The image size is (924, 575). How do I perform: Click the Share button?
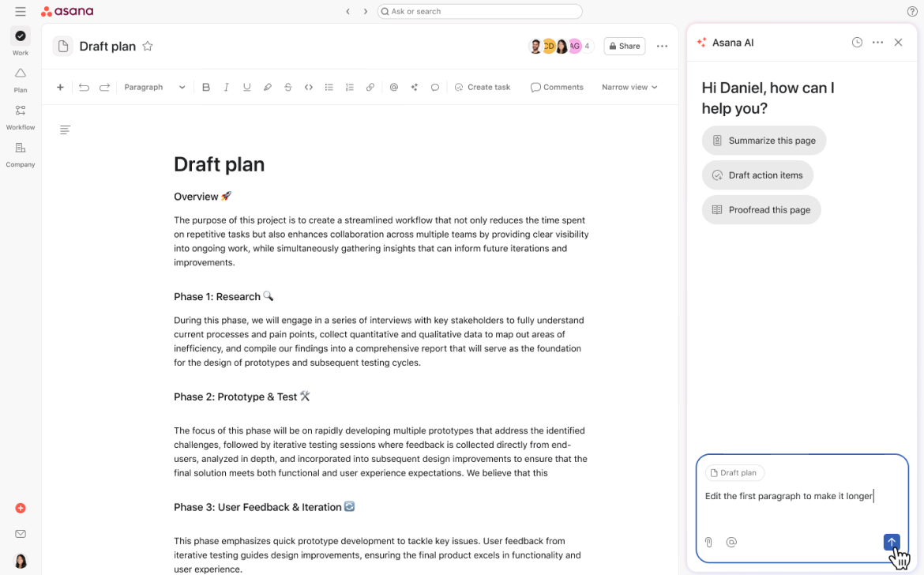(625, 46)
